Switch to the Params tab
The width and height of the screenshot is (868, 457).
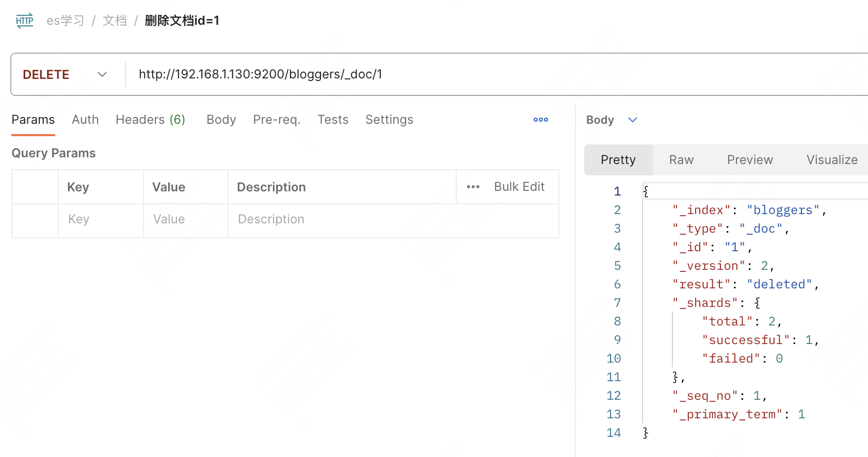click(x=33, y=120)
